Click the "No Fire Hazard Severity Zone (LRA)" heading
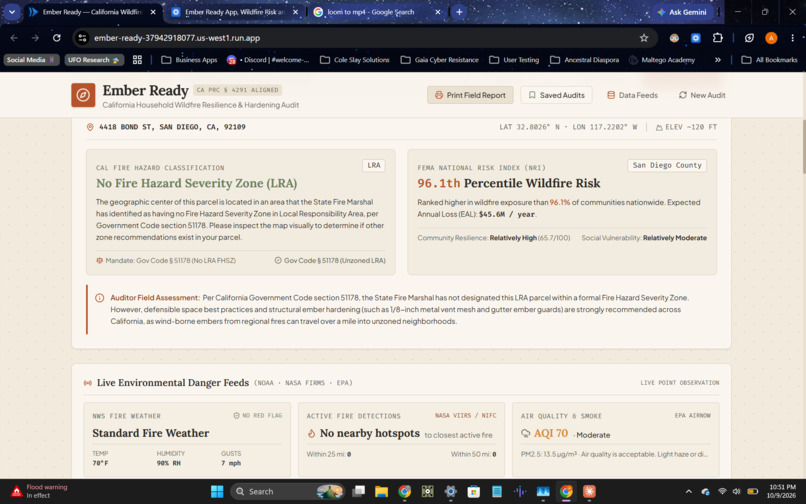 point(196,184)
